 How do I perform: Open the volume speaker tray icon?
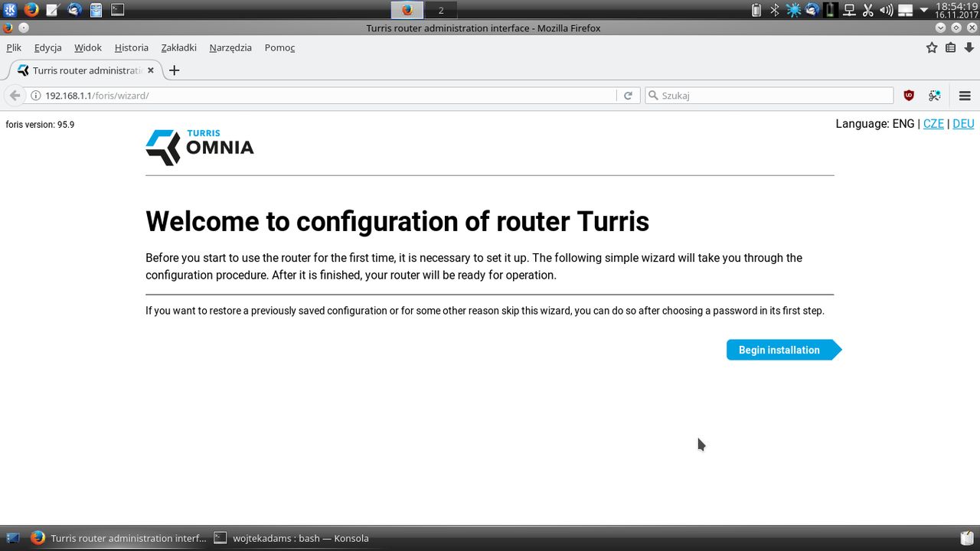pos(887,10)
